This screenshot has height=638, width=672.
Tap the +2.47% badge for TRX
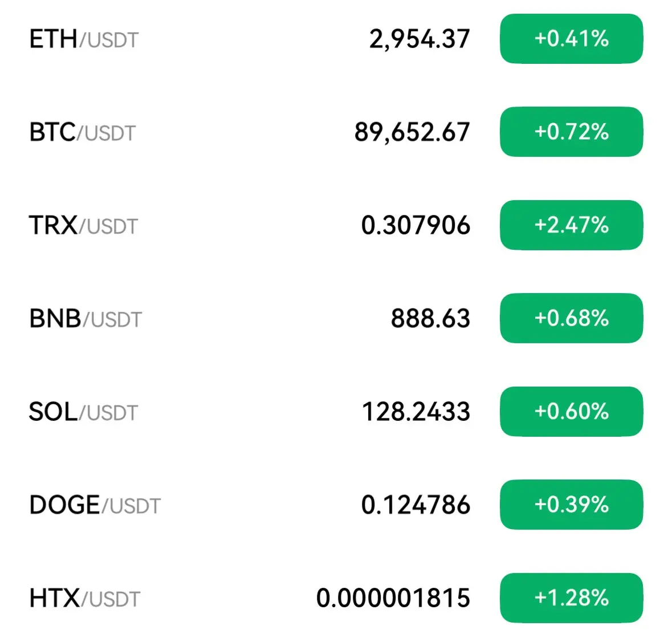[x=571, y=225]
